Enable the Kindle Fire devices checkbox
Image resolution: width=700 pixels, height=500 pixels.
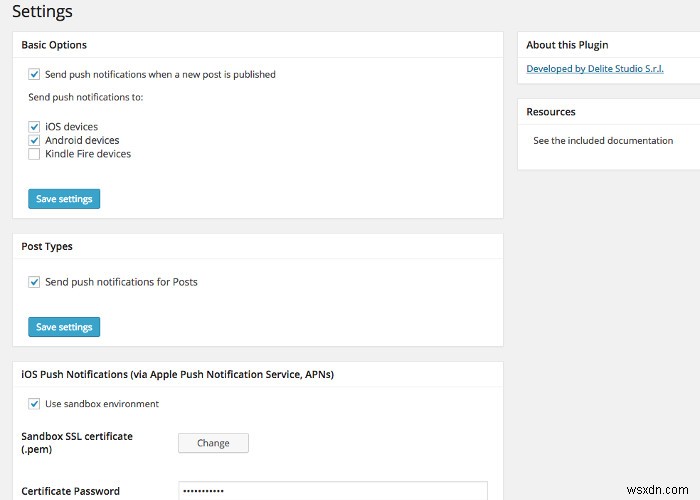[x=34, y=154]
